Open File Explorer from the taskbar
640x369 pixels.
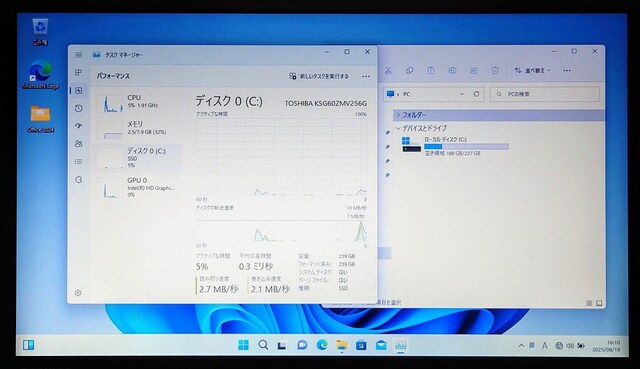342,345
